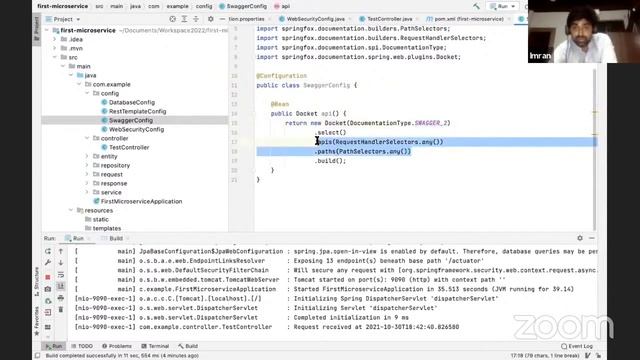Screen dimensions: 640x360
Task: Expand the service package
Action: click(x=87, y=192)
